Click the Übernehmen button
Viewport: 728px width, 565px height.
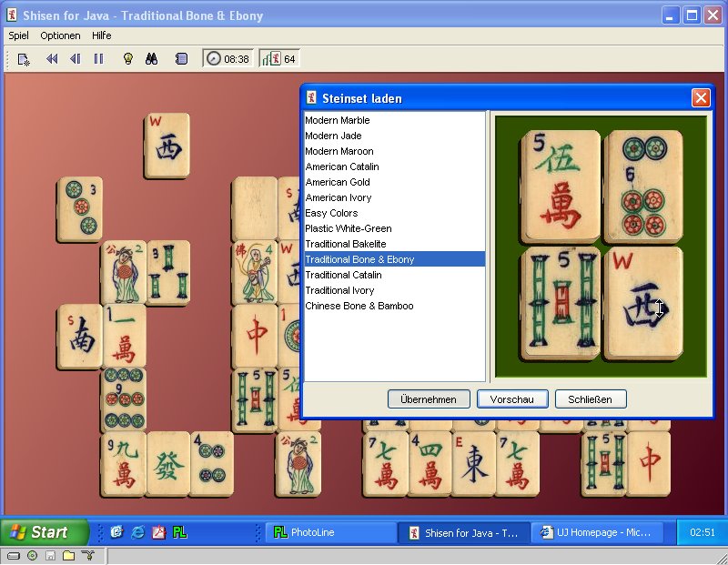tap(429, 399)
